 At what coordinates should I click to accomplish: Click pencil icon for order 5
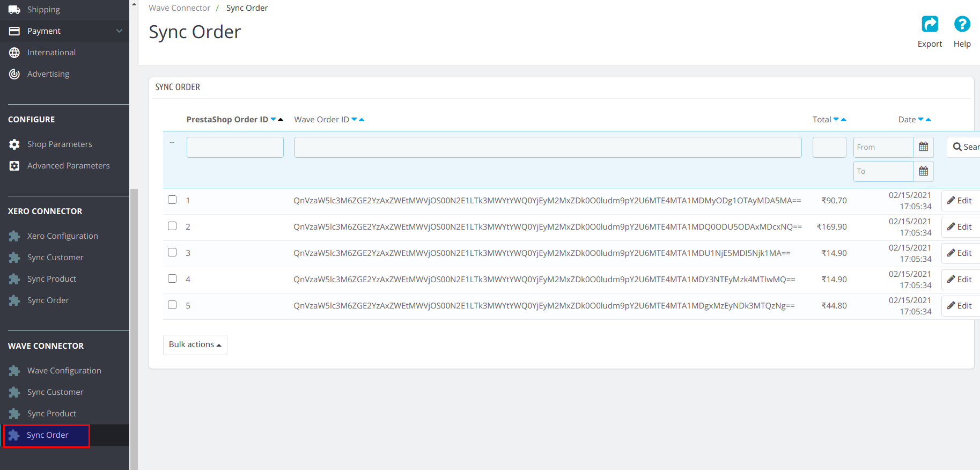tap(951, 305)
